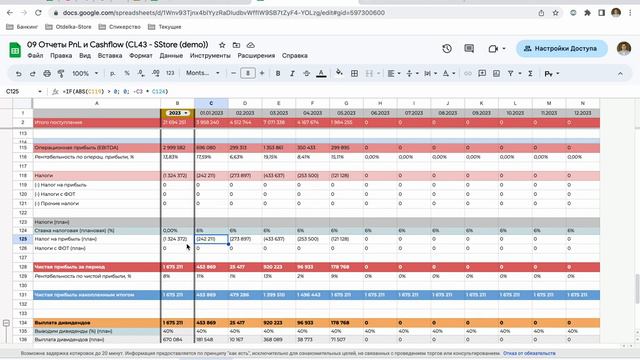This screenshot has width=640, height=360.
Task: Click the merge cells icon
Action: (369, 73)
